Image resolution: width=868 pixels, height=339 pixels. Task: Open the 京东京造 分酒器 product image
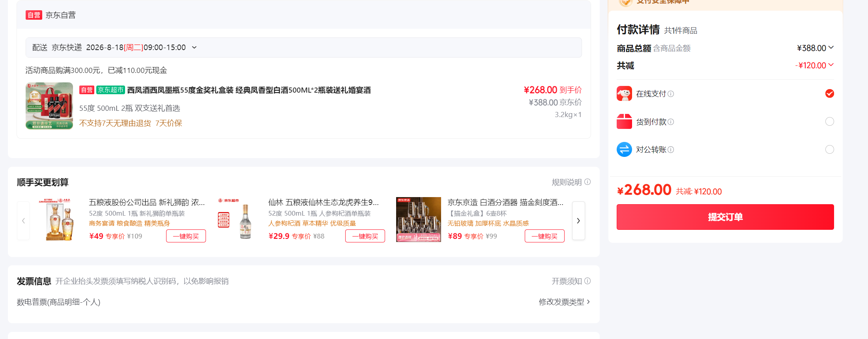pos(419,220)
